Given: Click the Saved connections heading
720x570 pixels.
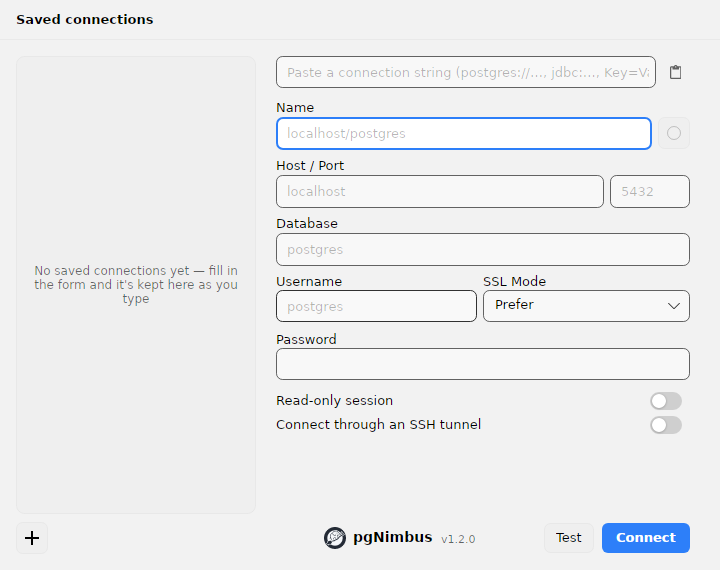Looking at the screenshot, I should pyautogui.click(x=85, y=19).
